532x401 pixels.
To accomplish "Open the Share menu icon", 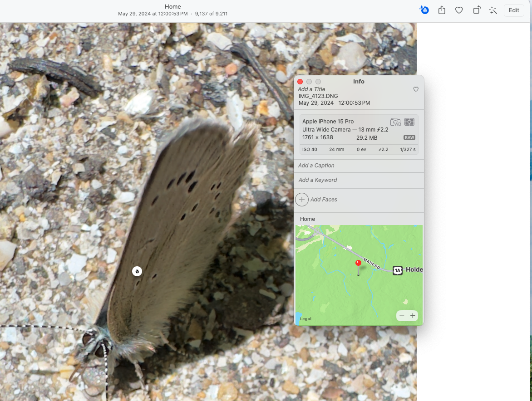I will [441, 10].
